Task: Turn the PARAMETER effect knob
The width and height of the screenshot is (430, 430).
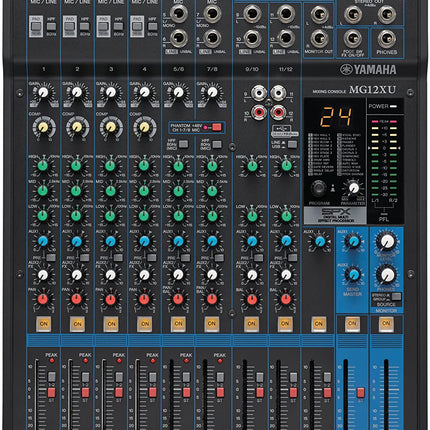Action: pyautogui.click(x=354, y=188)
